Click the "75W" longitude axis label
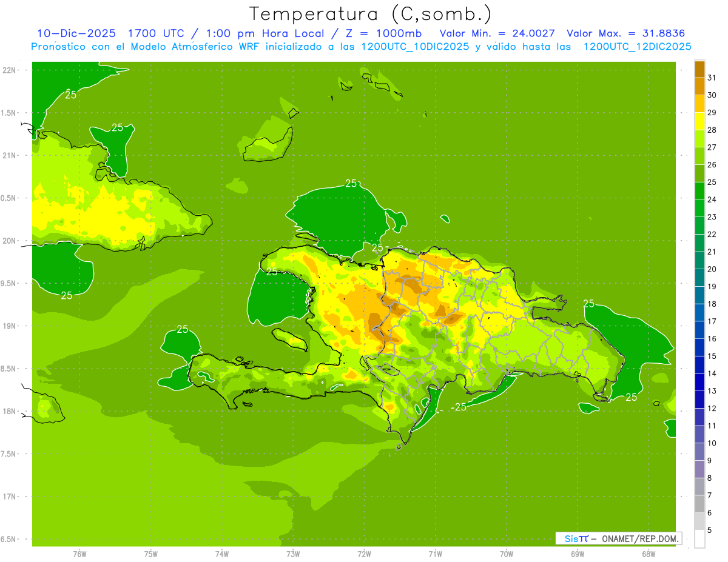This screenshot has width=728, height=562. (x=151, y=554)
